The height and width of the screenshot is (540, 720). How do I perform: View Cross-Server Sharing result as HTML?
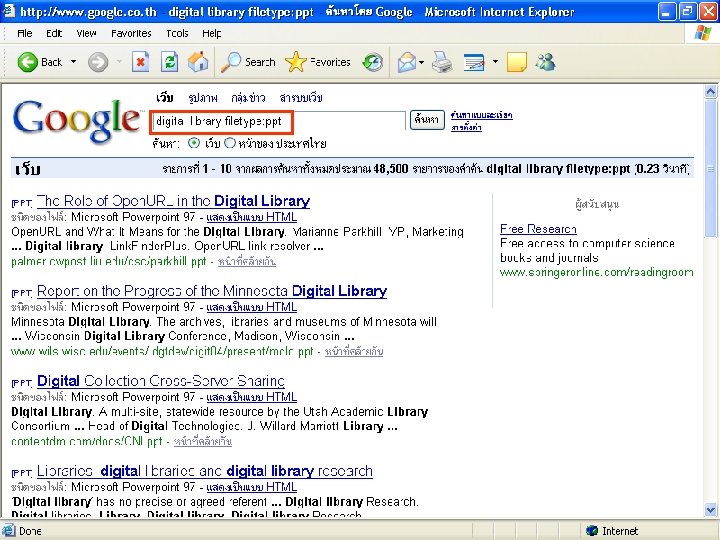coord(252,397)
